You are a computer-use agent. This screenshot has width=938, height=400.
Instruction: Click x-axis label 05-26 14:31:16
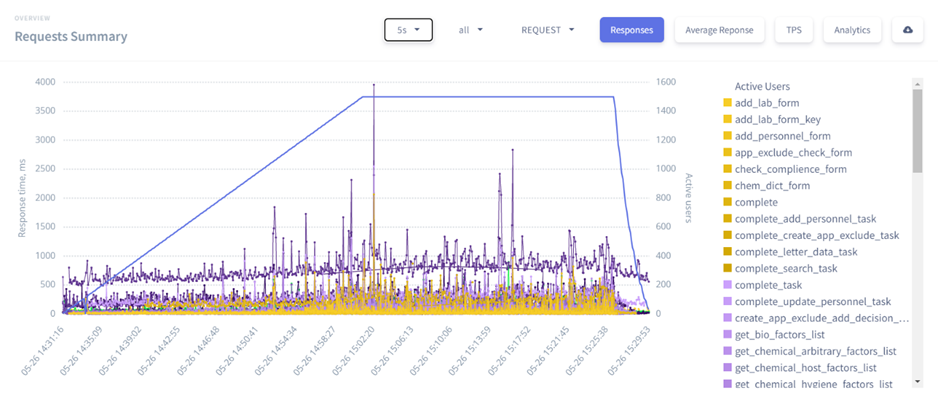(x=42, y=349)
